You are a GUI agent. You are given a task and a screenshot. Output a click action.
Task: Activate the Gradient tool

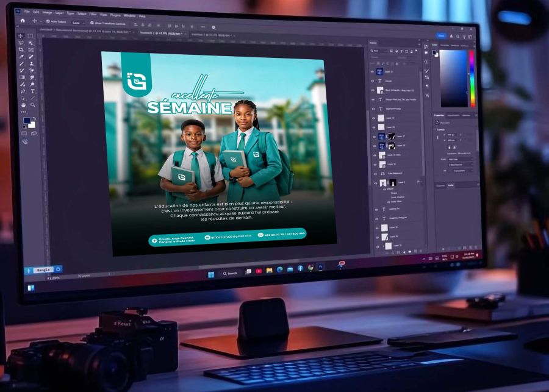click(x=23, y=77)
